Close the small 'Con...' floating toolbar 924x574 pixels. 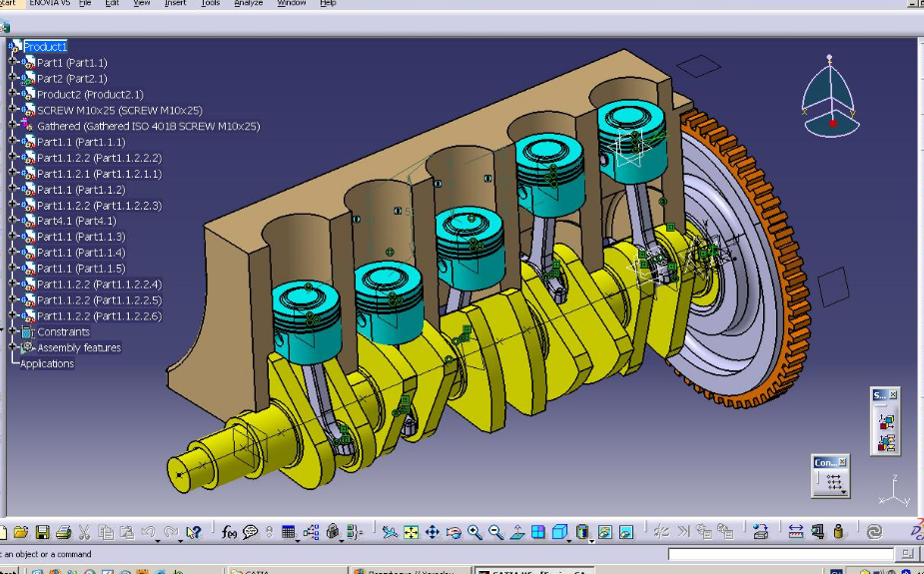[842, 462]
